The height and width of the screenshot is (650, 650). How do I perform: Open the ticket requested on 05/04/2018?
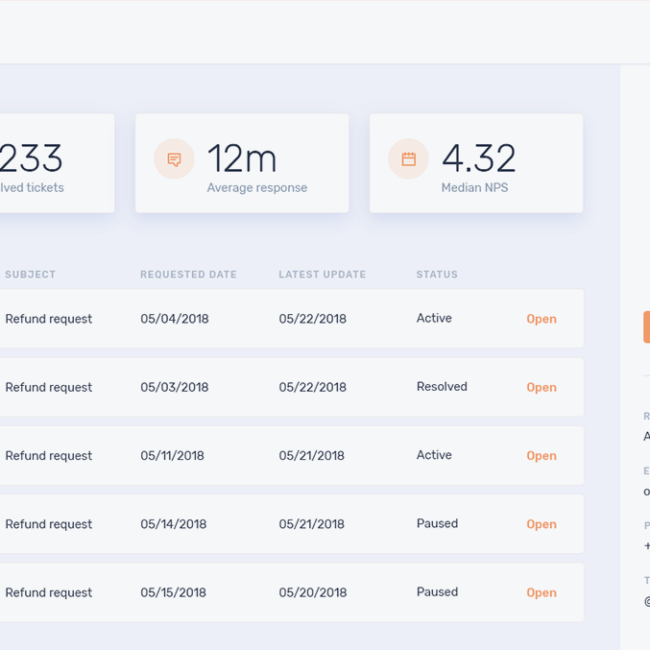(541, 319)
